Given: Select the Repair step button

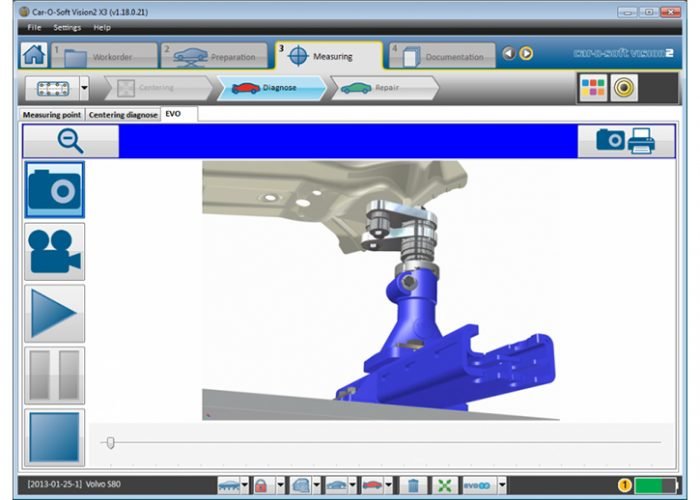Looking at the screenshot, I should (x=384, y=88).
